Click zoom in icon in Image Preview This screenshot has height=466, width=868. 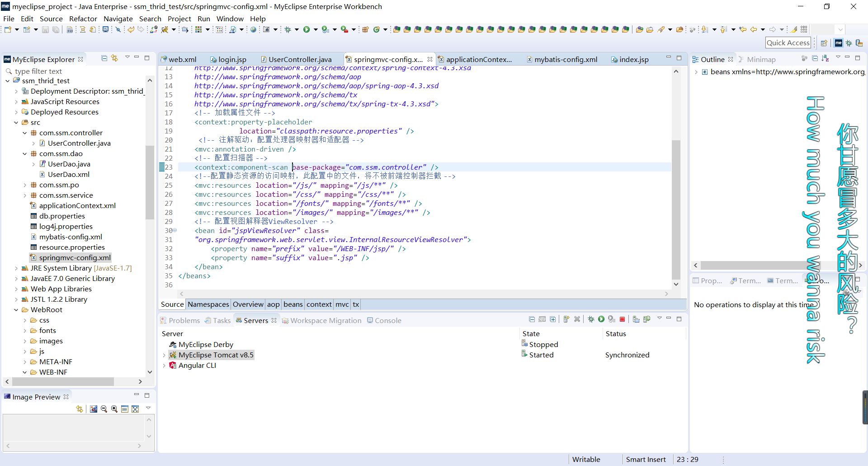pyautogui.click(x=114, y=409)
